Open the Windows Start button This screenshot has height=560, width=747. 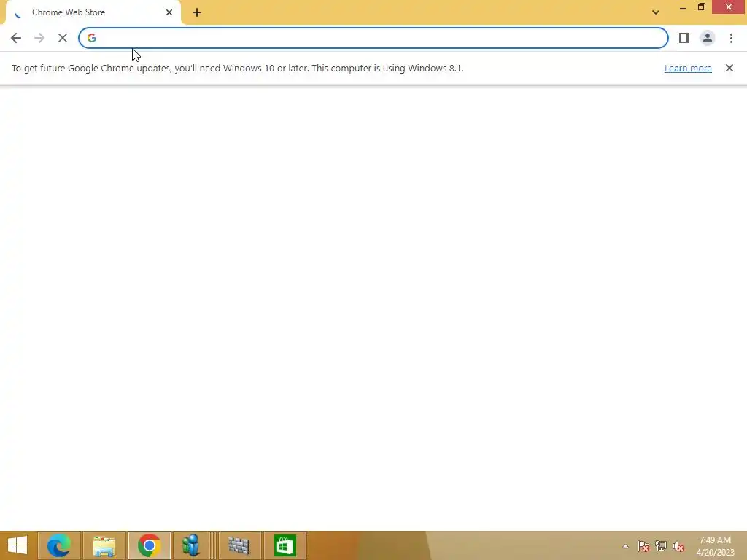click(x=18, y=545)
